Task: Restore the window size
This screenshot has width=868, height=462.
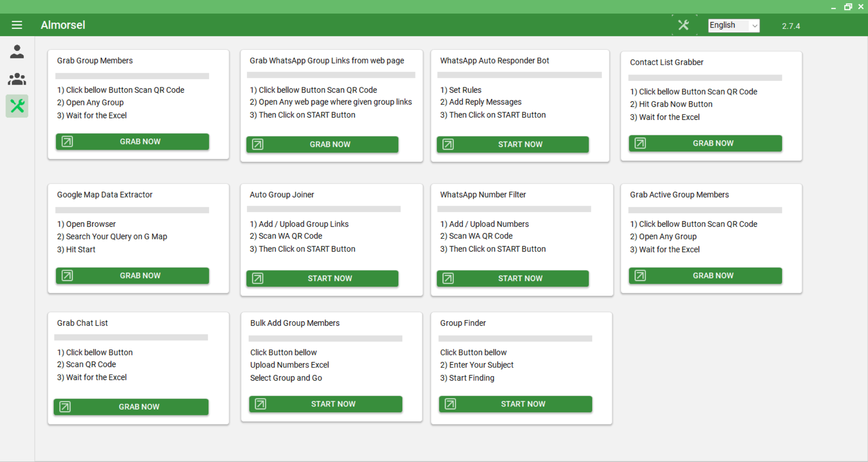Action: tap(848, 7)
